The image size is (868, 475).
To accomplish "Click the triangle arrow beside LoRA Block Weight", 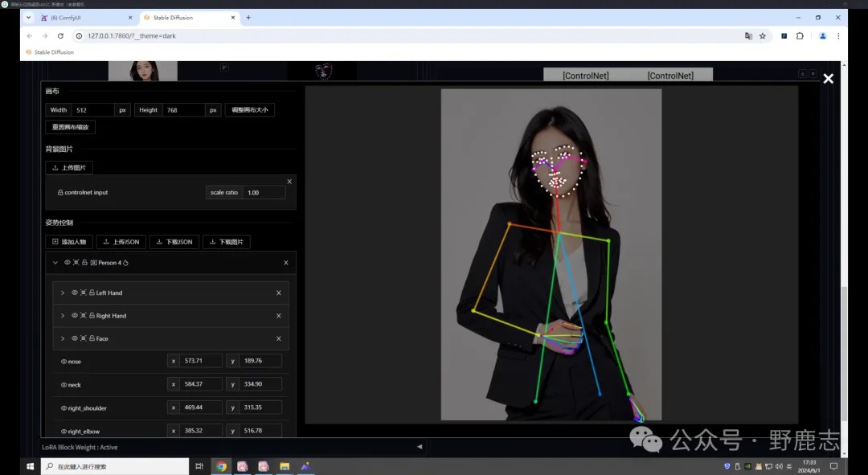I will [x=419, y=447].
